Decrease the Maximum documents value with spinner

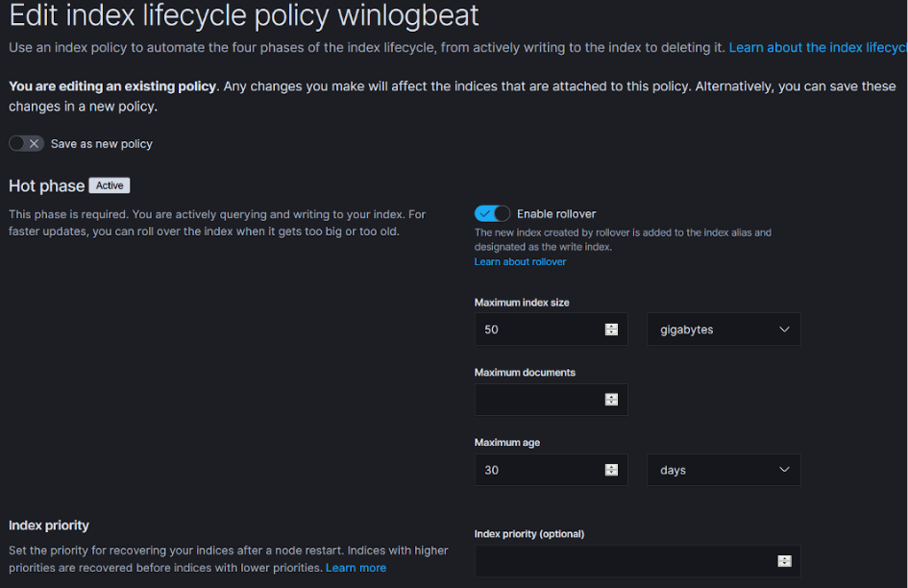[611, 404]
